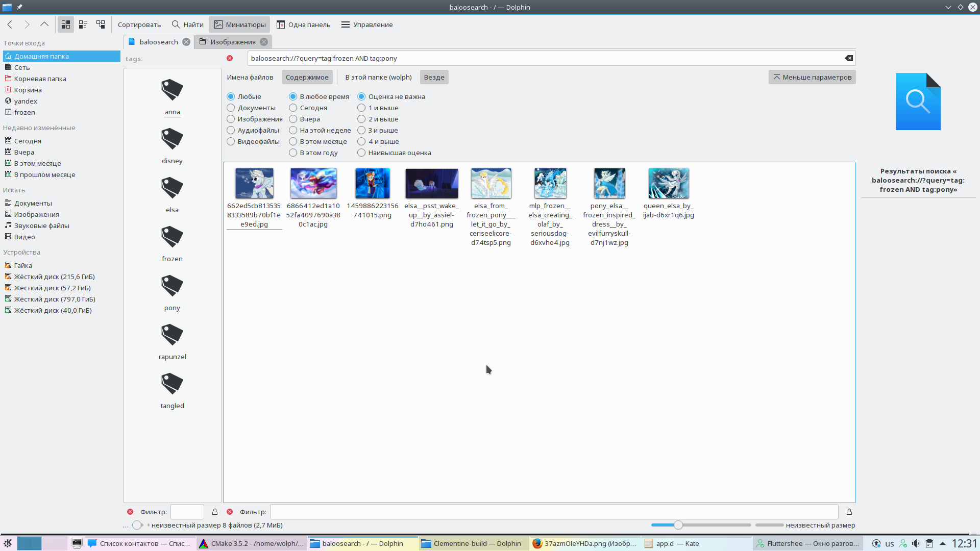The image size is (980, 551).
Task: Toggle the lock next to tags filter
Action: (215, 512)
